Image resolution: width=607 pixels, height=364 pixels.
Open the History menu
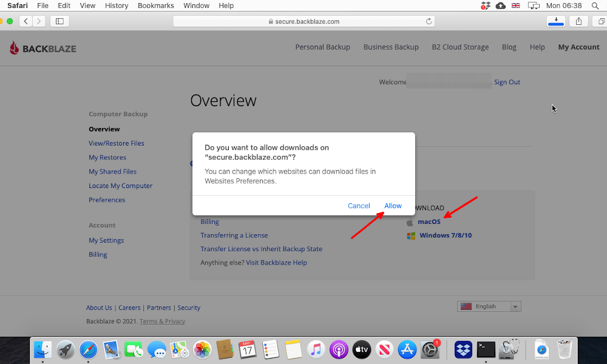click(117, 5)
